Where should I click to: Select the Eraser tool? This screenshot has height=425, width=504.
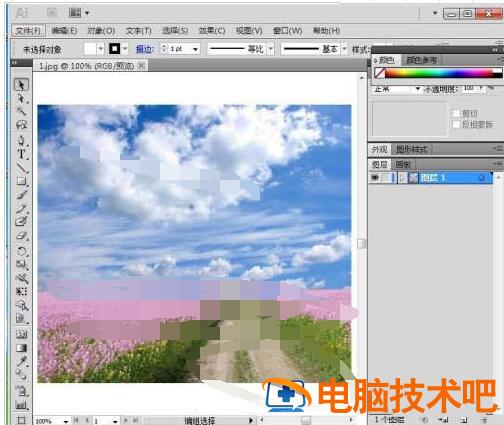click(21, 236)
